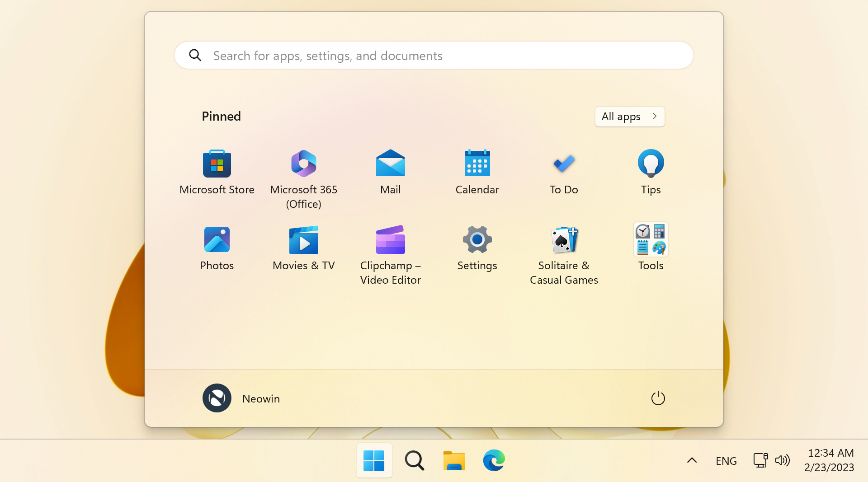Image resolution: width=868 pixels, height=482 pixels.
Task: Launch Microsoft 365 (Office) app
Action: (x=304, y=179)
